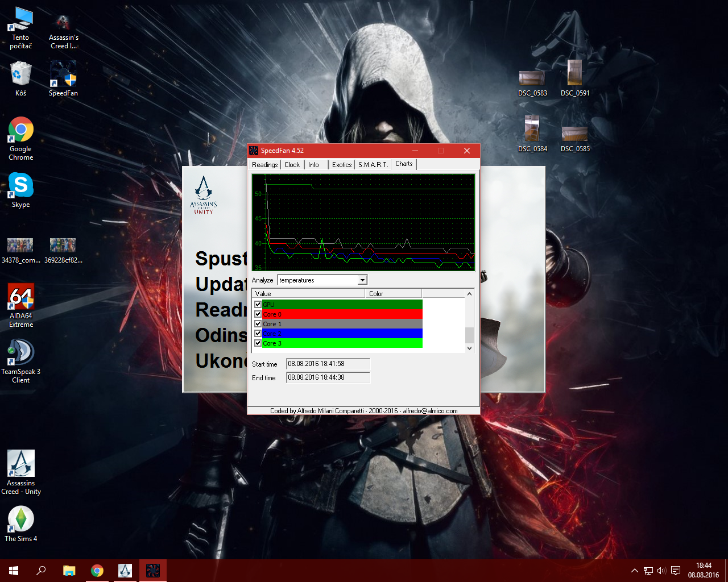Select The Sims 4 desktop icon
Viewport: 728px width, 582px height.
pyautogui.click(x=20, y=524)
